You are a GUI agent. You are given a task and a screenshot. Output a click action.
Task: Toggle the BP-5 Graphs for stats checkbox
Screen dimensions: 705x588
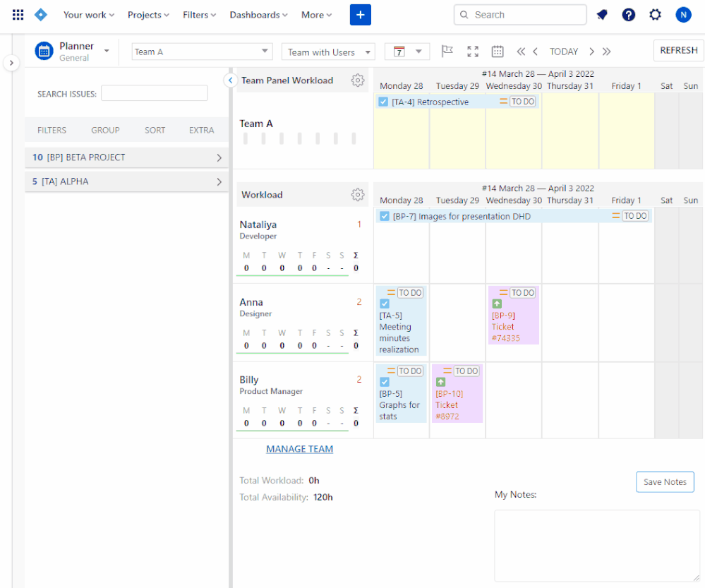pyautogui.click(x=385, y=382)
